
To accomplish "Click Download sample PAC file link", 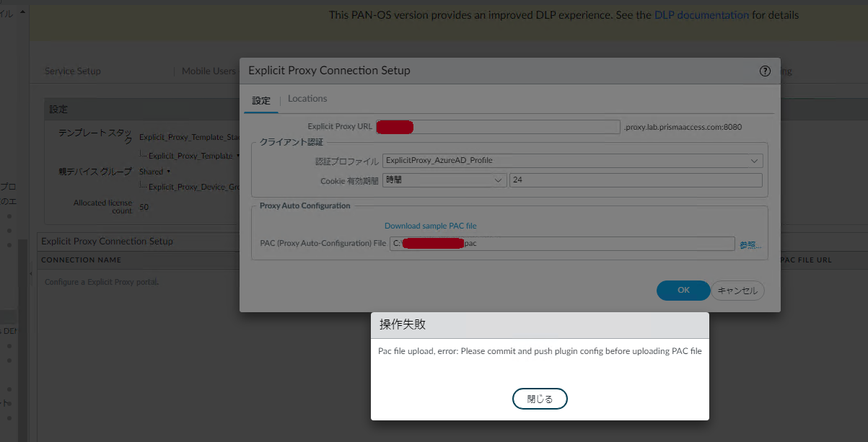I will (430, 226).
